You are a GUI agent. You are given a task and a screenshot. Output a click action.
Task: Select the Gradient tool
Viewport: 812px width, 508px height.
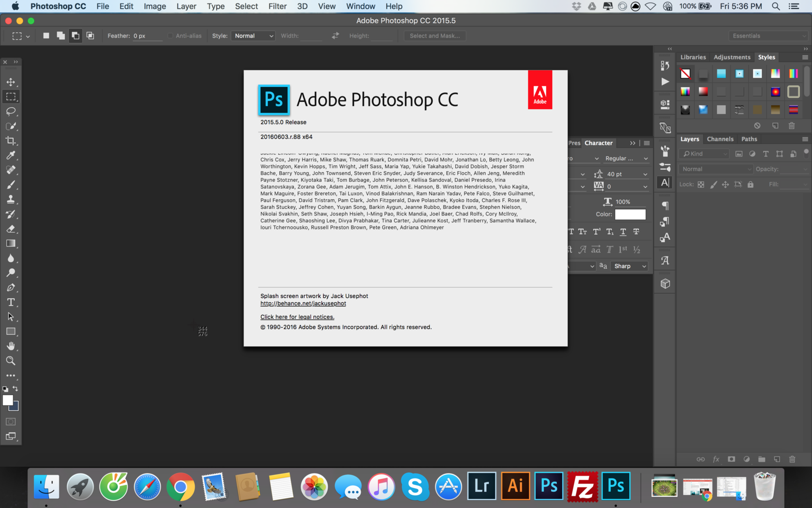pyautogui.click(x=11, y=244)
